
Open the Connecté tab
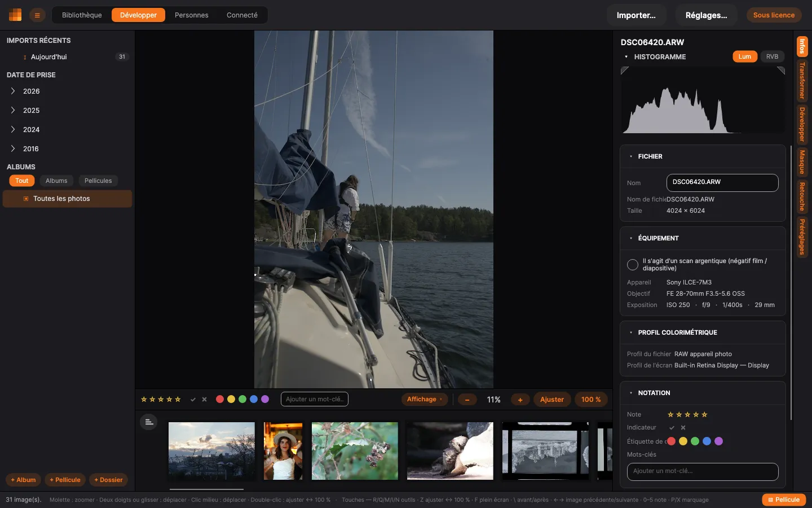242,15
